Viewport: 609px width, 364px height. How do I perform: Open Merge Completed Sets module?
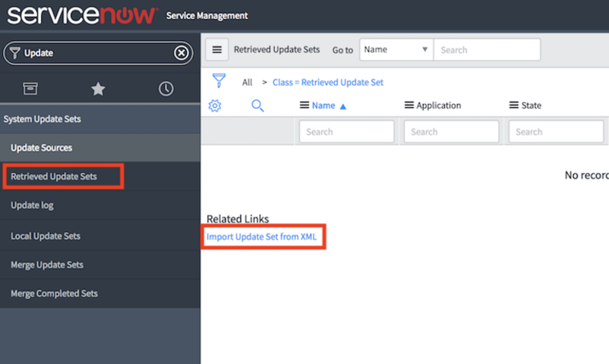[100, 293]
